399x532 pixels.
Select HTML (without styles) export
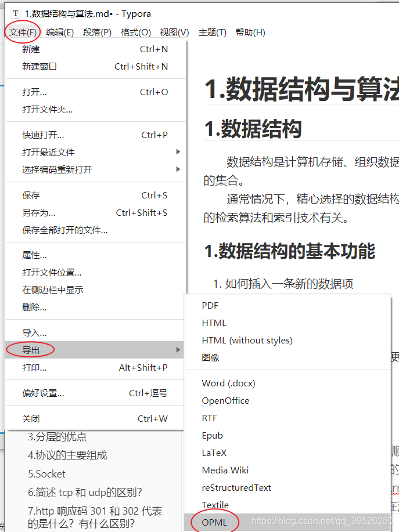pos(287,341)
